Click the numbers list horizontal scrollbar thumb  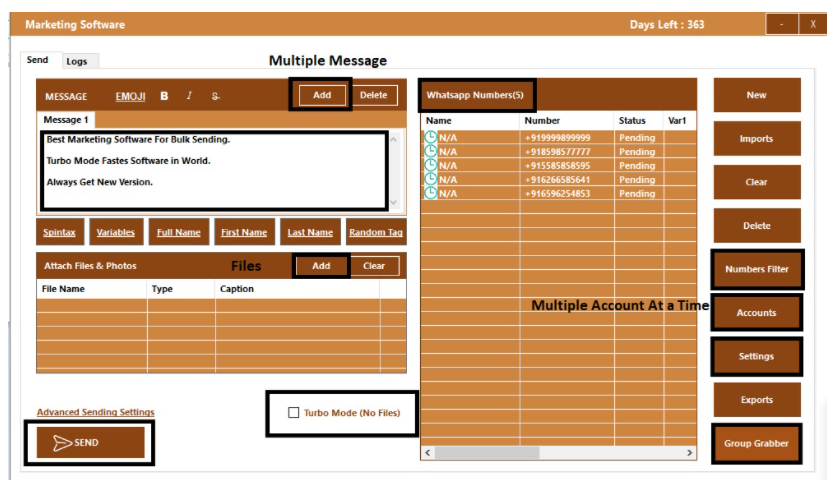click(x=487, y=453)
